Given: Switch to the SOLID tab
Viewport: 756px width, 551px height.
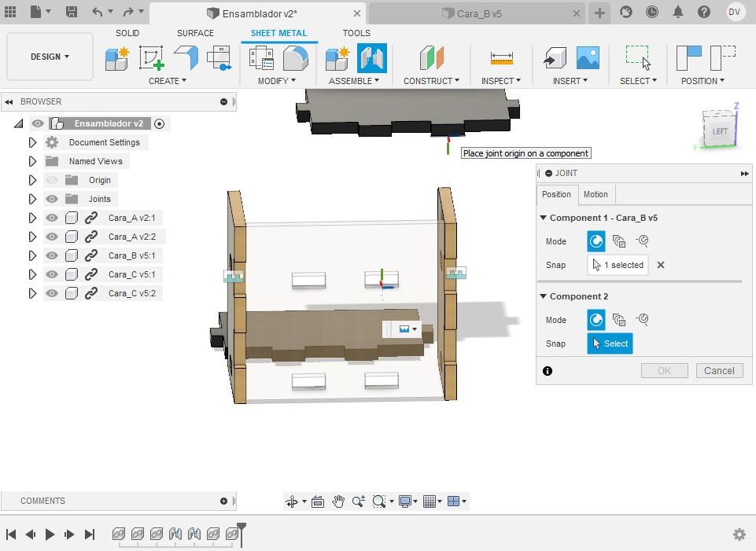Looking at the screenshot, I should click(x=127, y=33).
